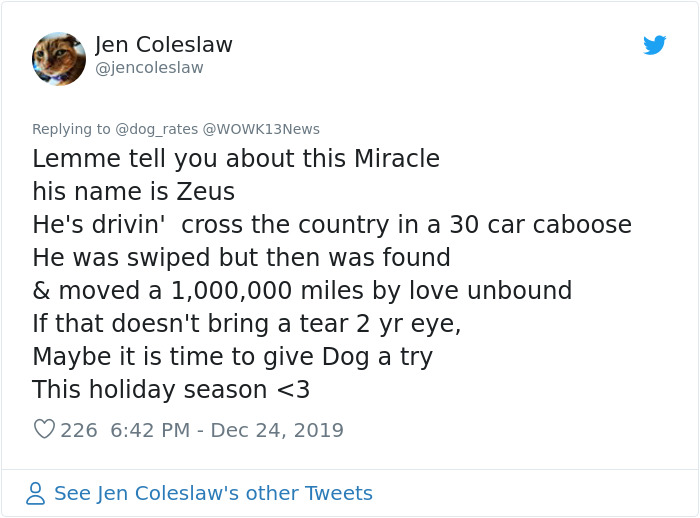Click the Twitter bird logo
The image size is (700, 518).
(x=654, y=45)
